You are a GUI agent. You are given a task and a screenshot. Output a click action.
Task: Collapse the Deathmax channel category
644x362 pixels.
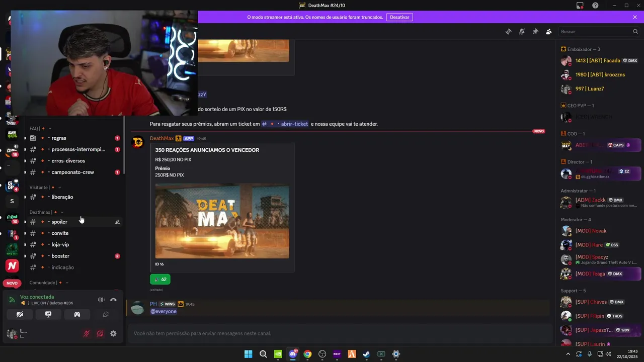(x=46, y=212)
